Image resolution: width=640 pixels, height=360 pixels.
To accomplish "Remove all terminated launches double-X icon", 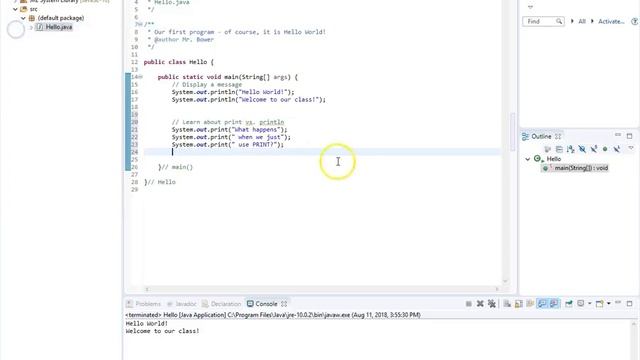I will coord(492,304).
